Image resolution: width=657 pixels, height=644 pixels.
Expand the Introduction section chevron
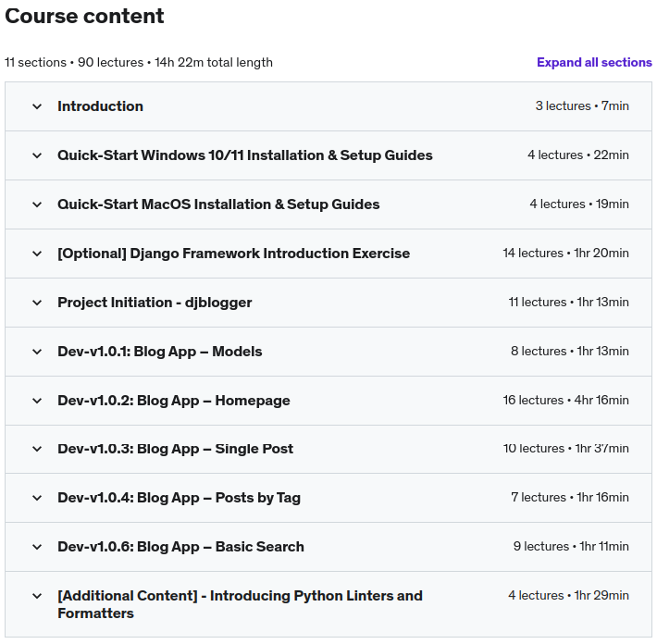click(37, 106)
